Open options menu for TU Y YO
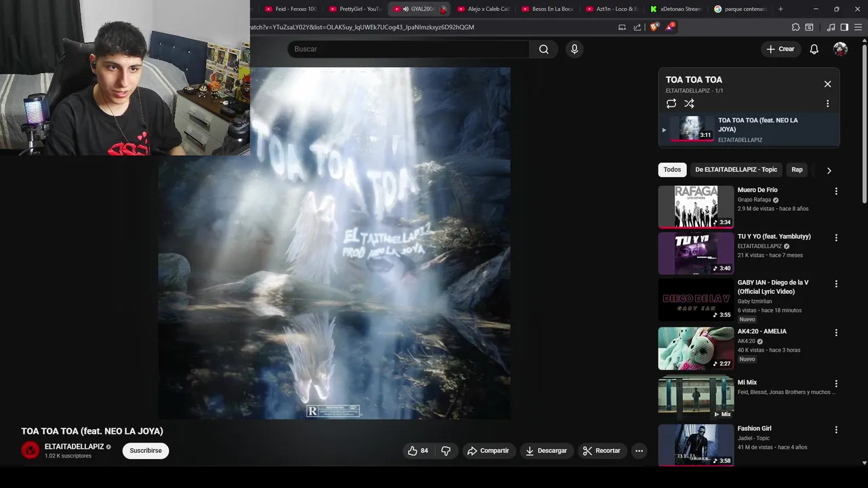 tap(836, 238)
